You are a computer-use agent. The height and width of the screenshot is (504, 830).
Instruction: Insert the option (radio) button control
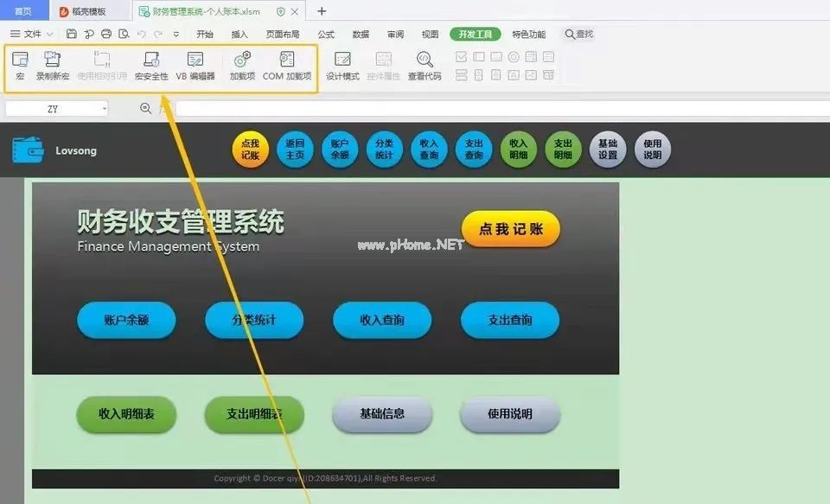[x=514, y=57]
